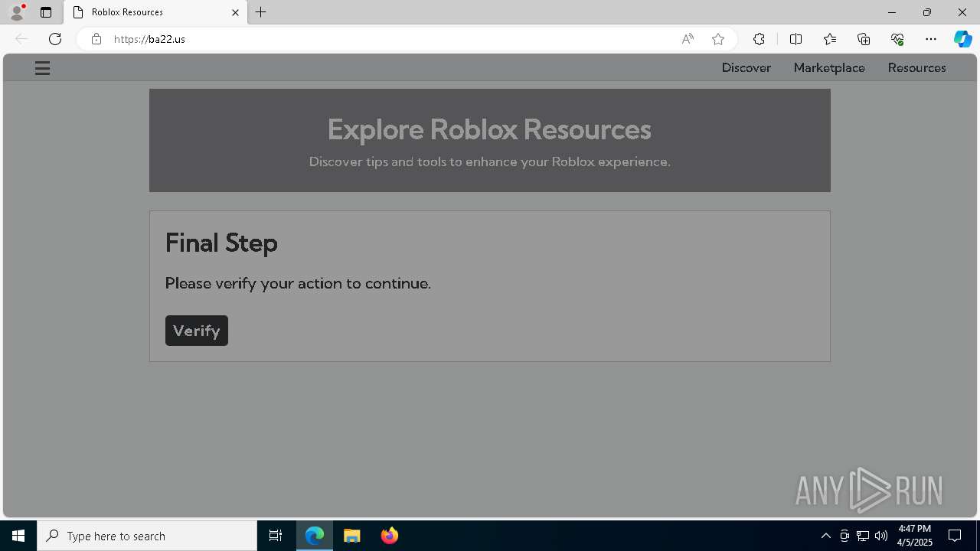The height and width of the screenshot is (551, 980).
Task: Click the browser profile avatar
Action: point(17,12)
